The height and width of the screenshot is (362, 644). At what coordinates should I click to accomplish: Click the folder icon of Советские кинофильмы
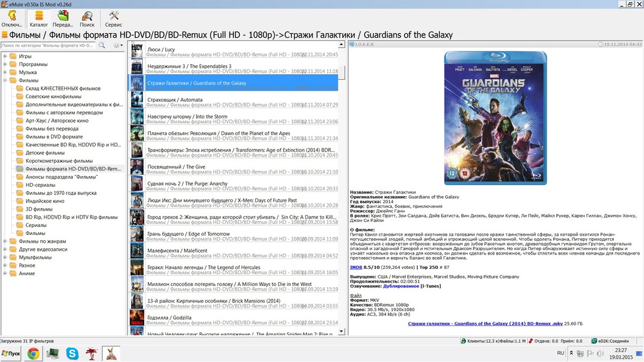(19, 96)
